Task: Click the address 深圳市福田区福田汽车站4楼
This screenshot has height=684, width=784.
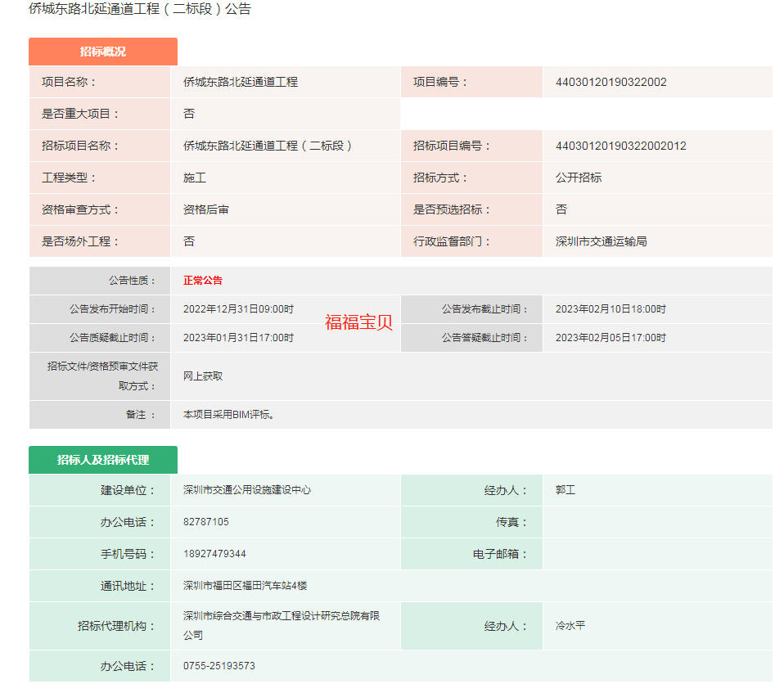Action: coord(246,586)
